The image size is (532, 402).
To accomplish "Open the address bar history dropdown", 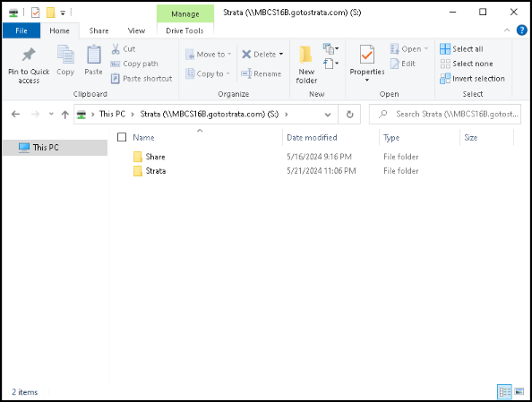I will (x=328, y=115).
